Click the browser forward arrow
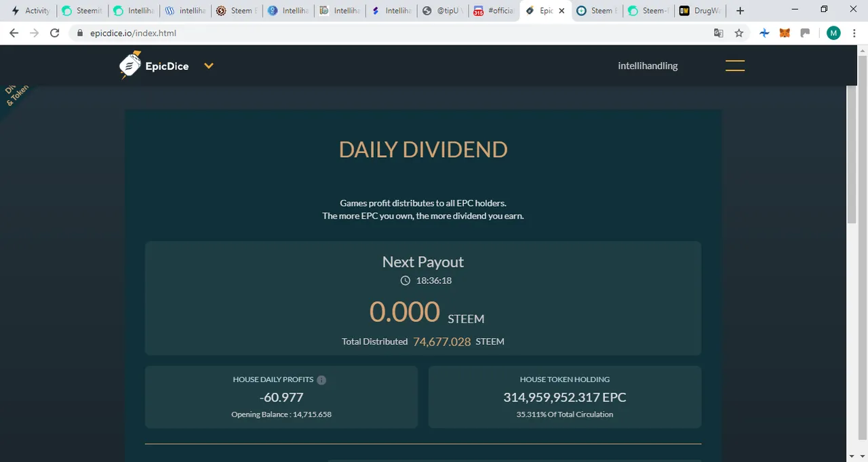The image size is (868, 462). click(34, 33)
